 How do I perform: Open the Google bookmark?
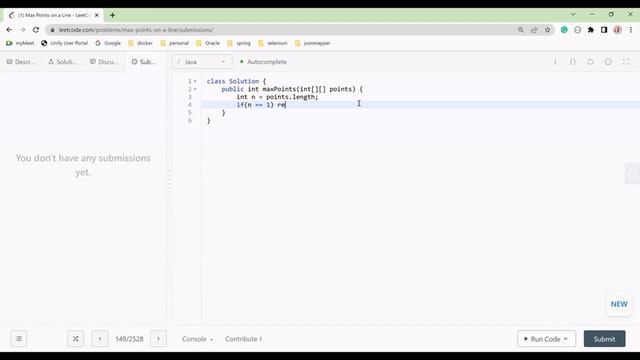(x=108, y=43)
